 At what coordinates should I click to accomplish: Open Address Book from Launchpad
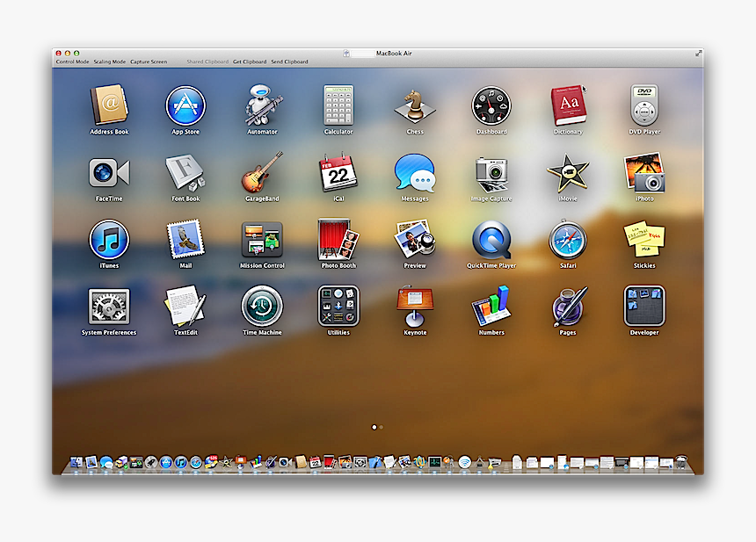(110, 105)
